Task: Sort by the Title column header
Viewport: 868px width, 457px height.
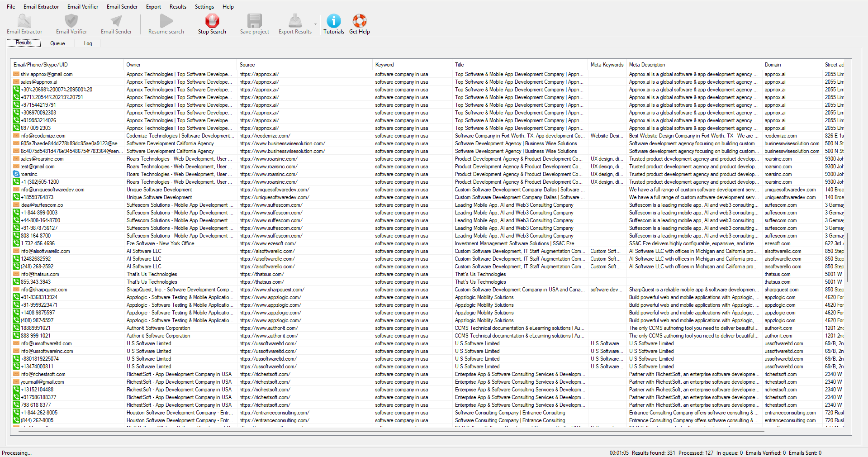Action: [x=520, y=65]
